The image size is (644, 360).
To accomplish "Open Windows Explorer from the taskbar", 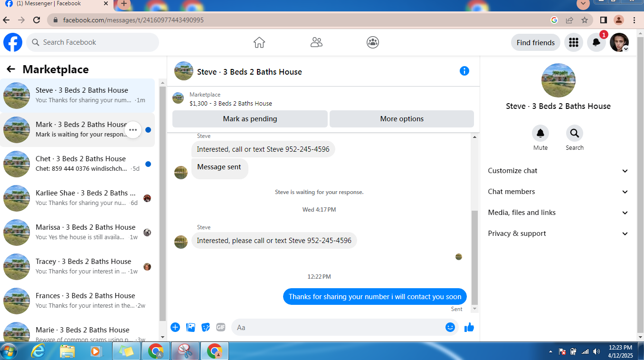I will (67, 351).
